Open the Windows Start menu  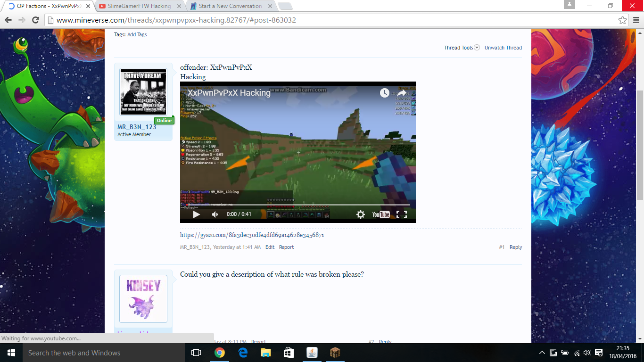[x=11, y=353]
